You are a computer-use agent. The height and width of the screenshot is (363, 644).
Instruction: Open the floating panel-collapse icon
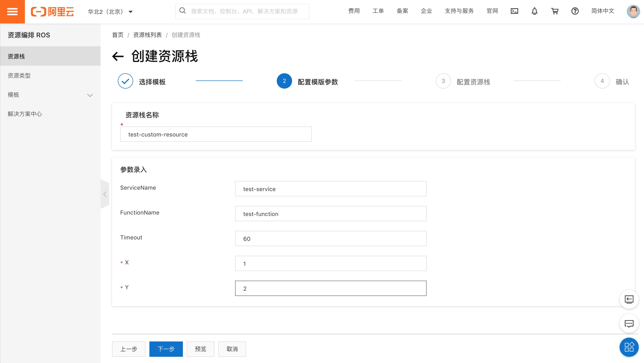(629, 299)
